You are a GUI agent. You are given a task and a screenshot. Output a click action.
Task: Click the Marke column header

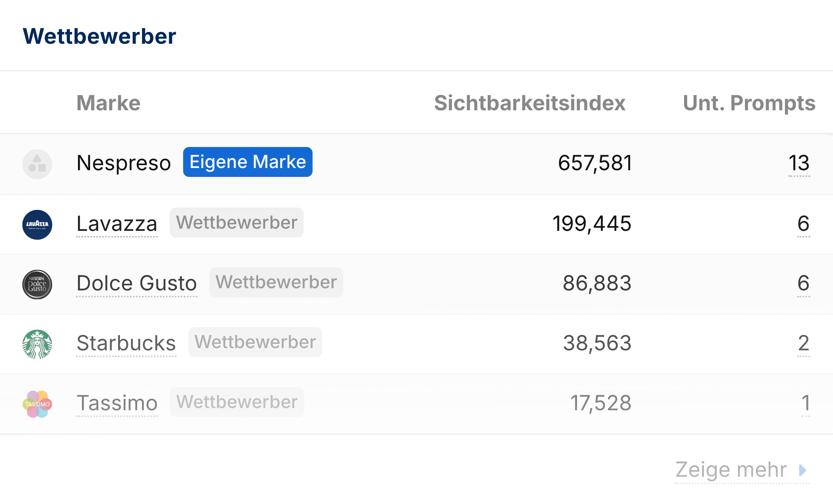pyautogui.click(x=108, y=103)
